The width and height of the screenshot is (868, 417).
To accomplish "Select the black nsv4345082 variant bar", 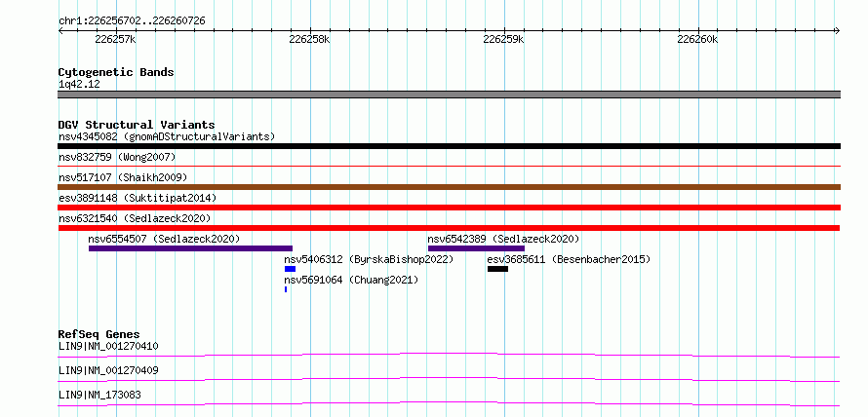I will tap(449, 146).
